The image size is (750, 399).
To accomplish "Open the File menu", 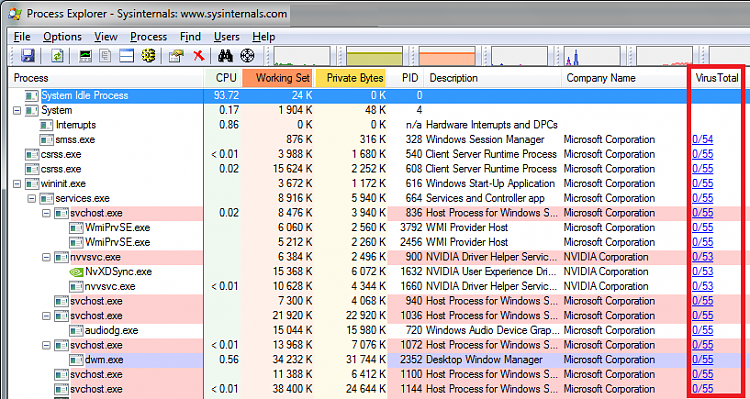I will 22,37.
